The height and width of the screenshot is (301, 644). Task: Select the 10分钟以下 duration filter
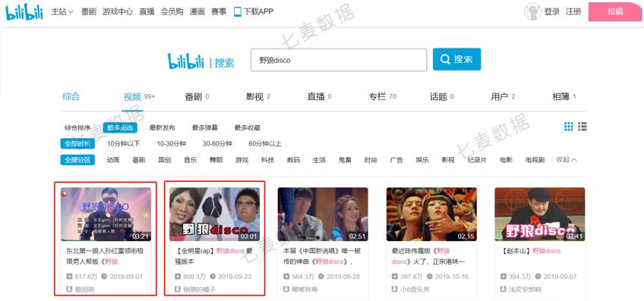tap(124, 144)
